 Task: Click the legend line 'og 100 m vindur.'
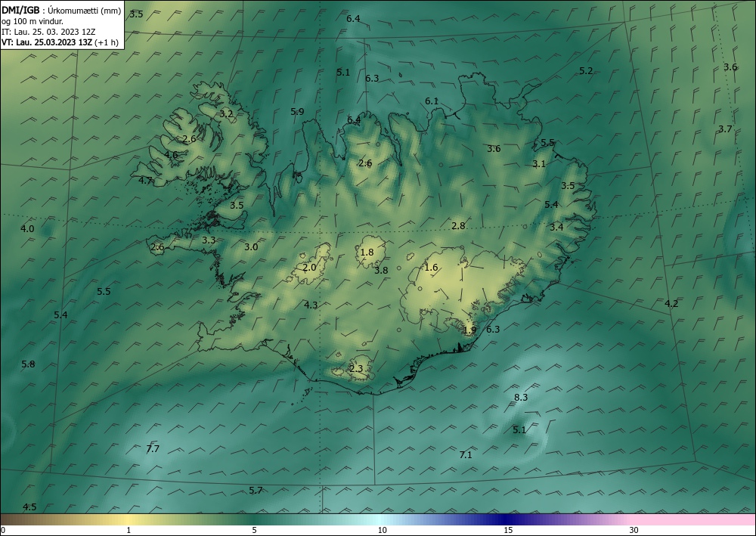(33, 21)
